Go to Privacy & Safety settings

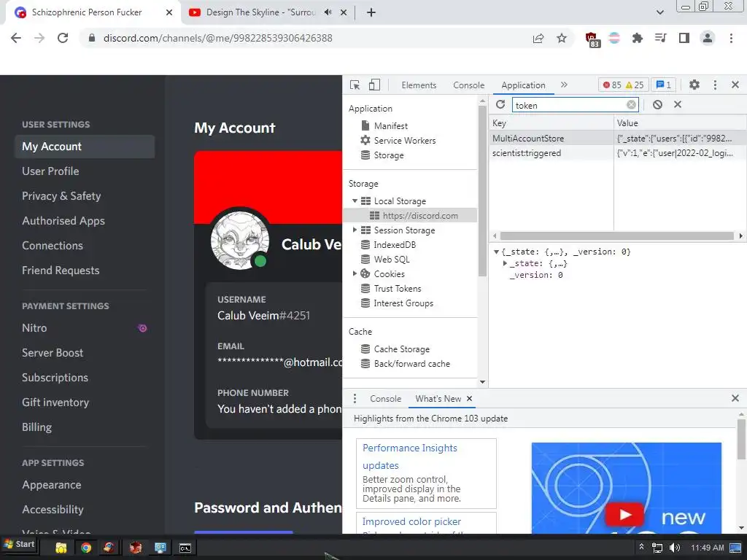pyautogui.click(x=61, y=196)
